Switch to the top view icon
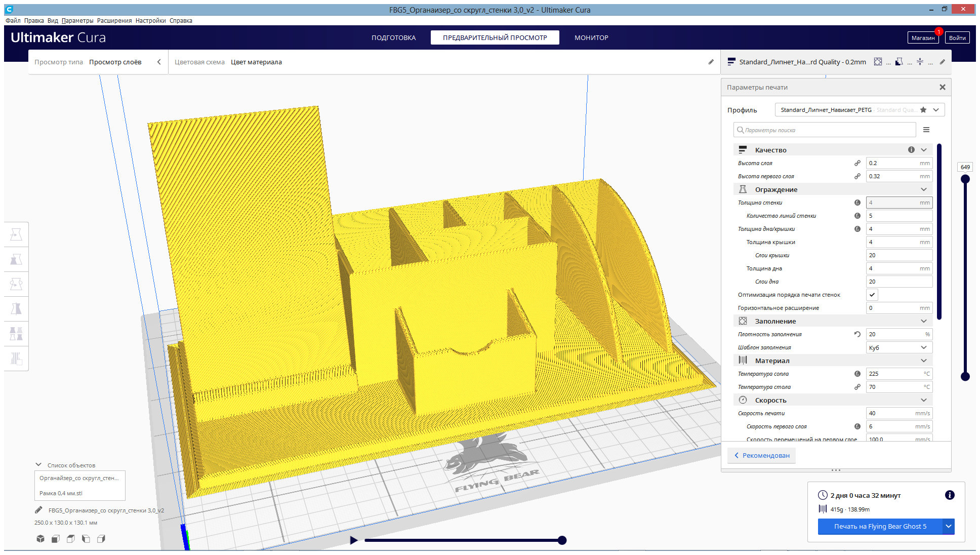Image resolution: width=980 pixels, height=555 pixels. point(71,539)
